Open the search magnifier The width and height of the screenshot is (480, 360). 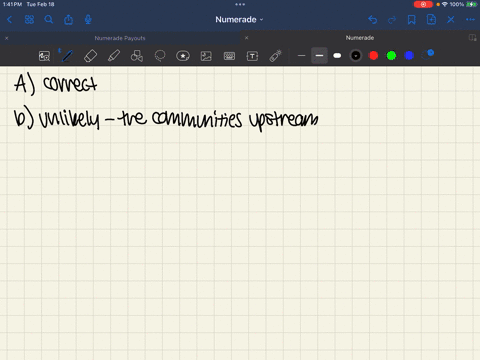click(x=49, y=20)
